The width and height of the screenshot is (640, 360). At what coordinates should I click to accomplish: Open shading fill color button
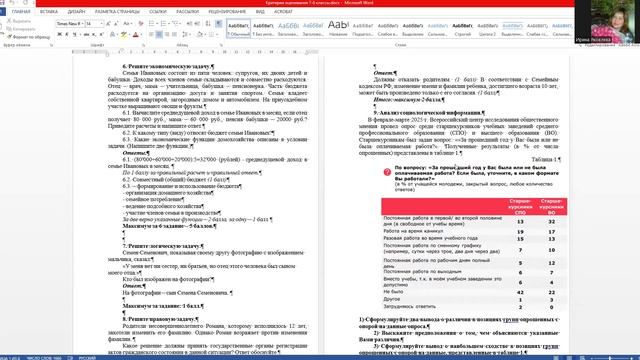(200, 34)
